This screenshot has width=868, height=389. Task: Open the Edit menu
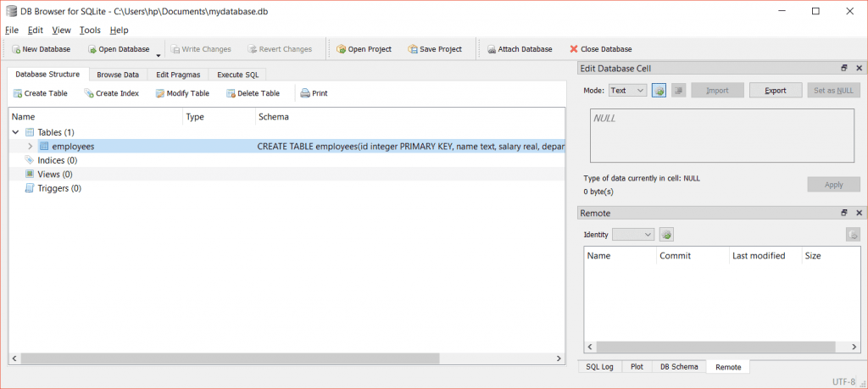click(x=36, y=30)
